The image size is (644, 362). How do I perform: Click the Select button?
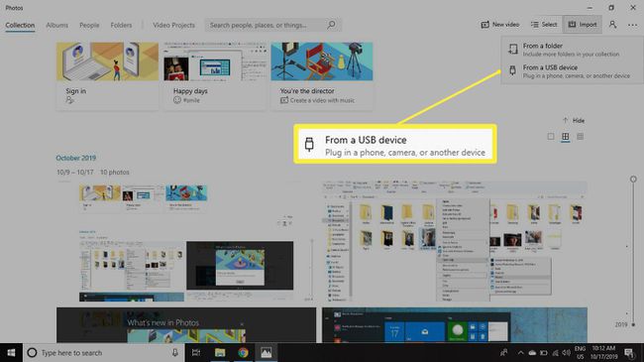coord(544,25)
